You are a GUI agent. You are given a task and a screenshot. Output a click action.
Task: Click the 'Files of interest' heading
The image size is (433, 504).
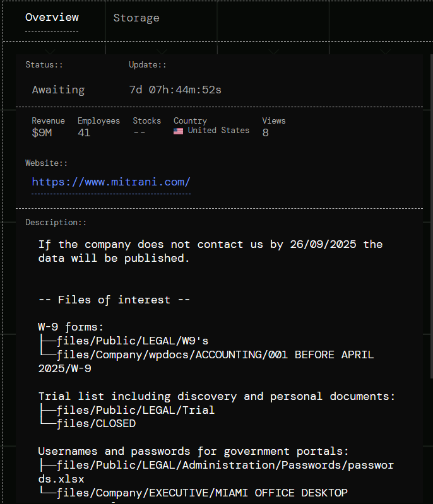click(x=114, y=300)
